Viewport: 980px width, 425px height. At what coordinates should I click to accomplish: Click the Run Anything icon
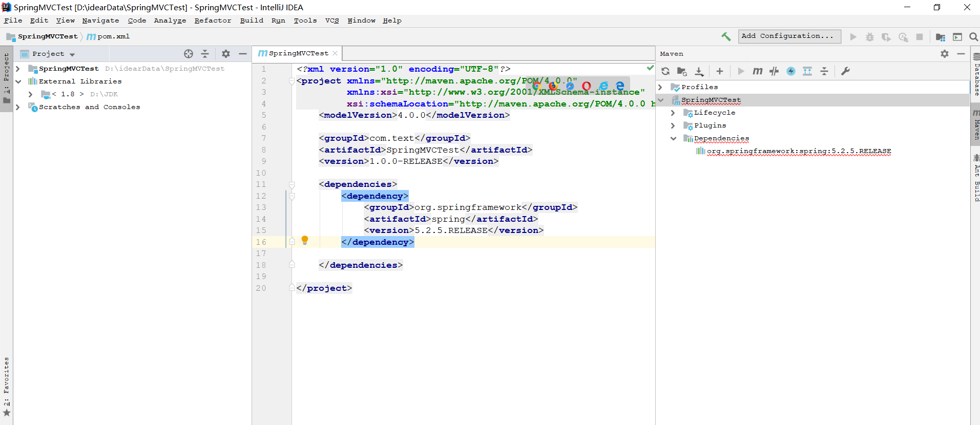point(957,37)
